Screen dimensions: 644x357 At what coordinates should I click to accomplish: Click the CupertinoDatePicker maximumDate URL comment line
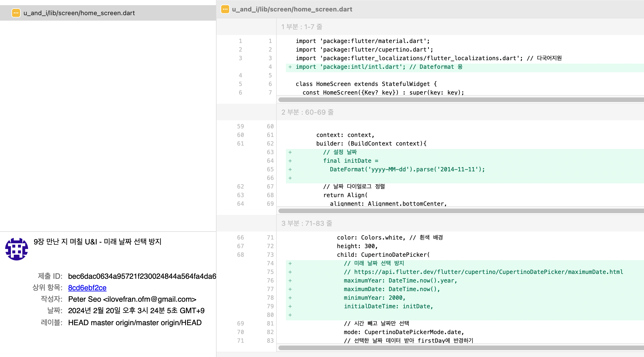[x=483, y=272]
